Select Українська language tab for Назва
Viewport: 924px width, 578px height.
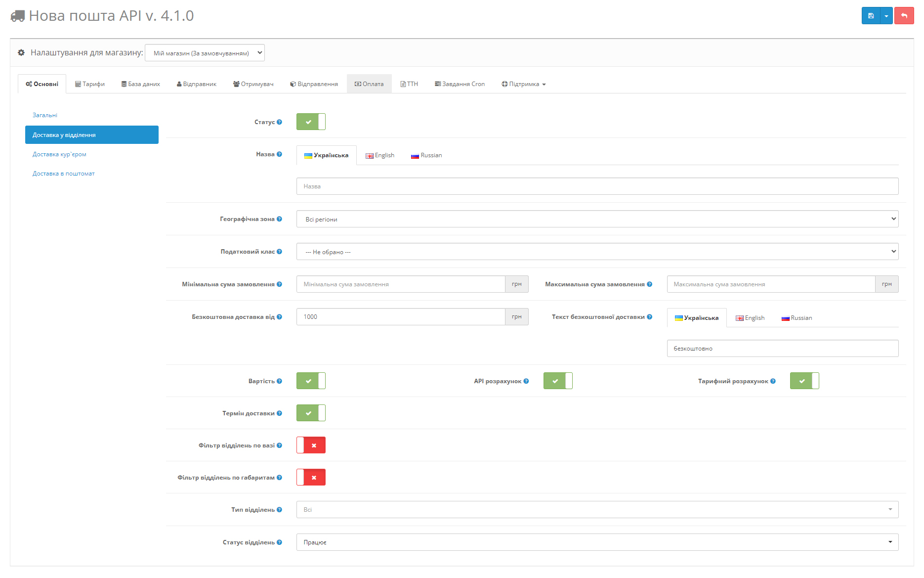tap(326, 155)
